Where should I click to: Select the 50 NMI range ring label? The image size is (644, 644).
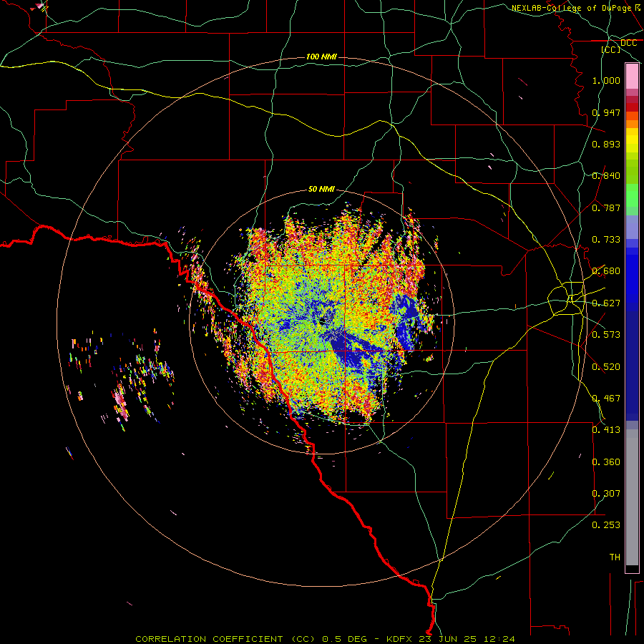(321, 189)
